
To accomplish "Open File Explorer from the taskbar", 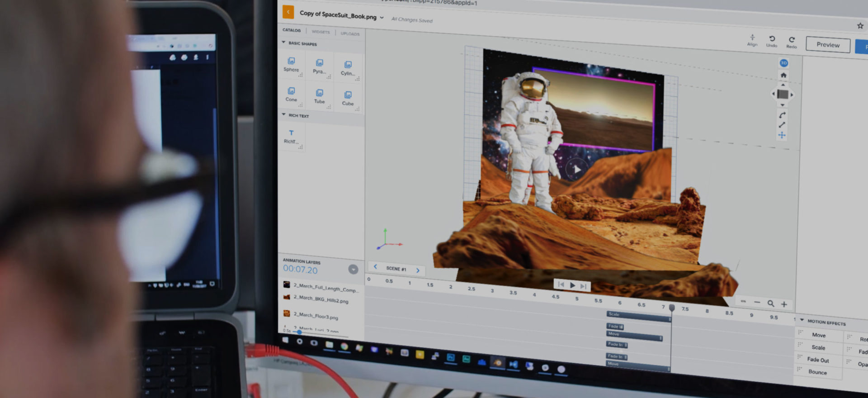I will point(329,345).
